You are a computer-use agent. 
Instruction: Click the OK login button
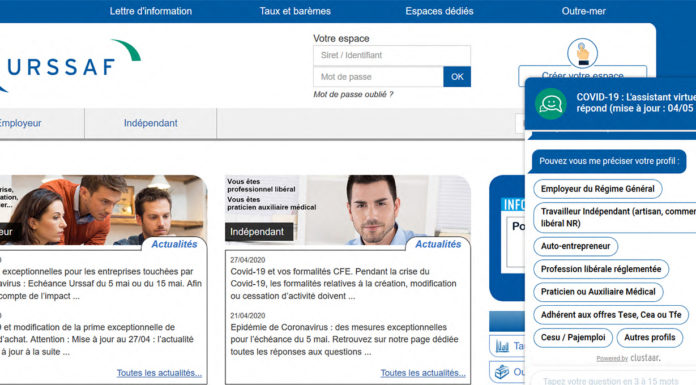click(457, 77)
